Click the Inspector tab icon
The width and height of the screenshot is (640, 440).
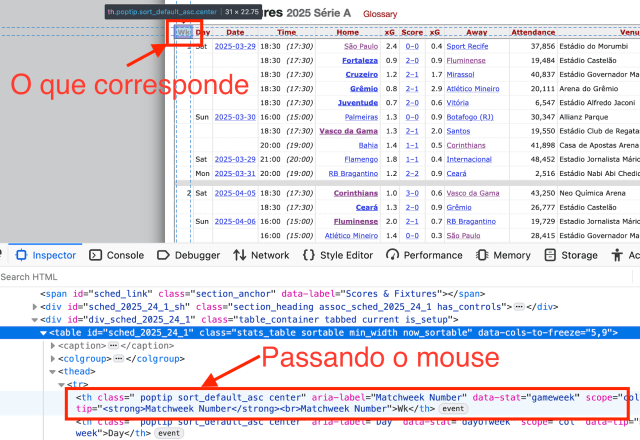(21, 255)
